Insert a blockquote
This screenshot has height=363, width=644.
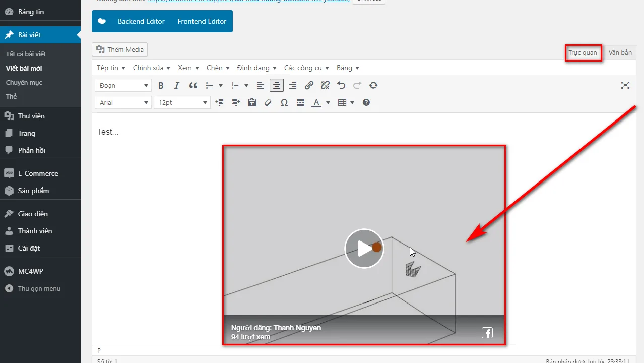pos(193,86)
